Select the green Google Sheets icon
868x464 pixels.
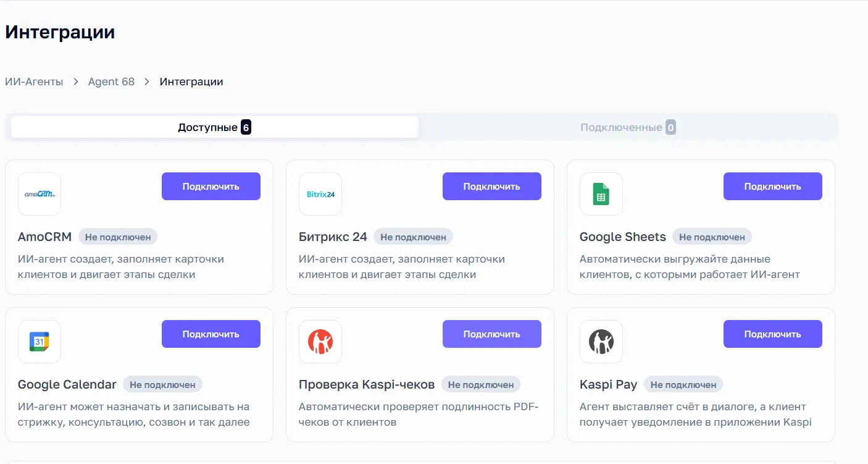tap(601, 194)
